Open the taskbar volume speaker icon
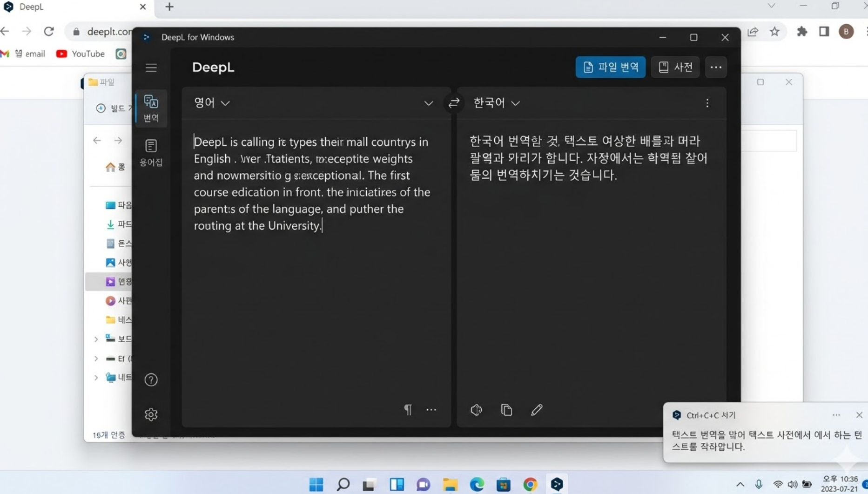Screen dimensions: 868x494 pyautogui.click(x=792, y=485)
